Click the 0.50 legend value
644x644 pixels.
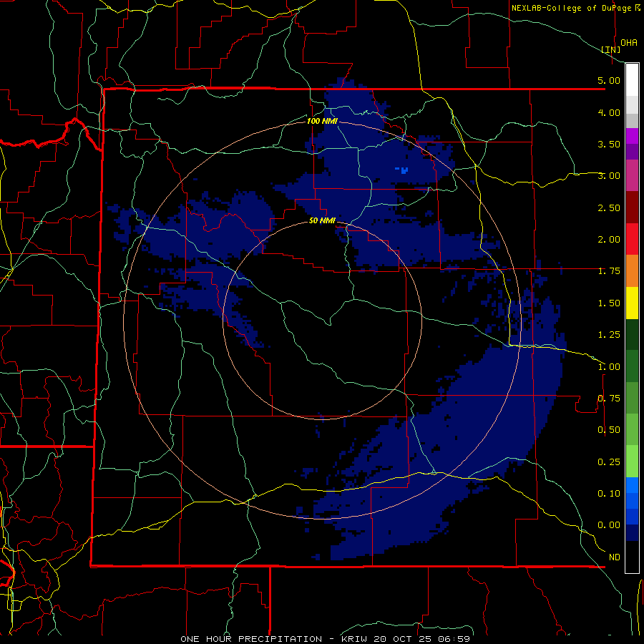point(609,429)
